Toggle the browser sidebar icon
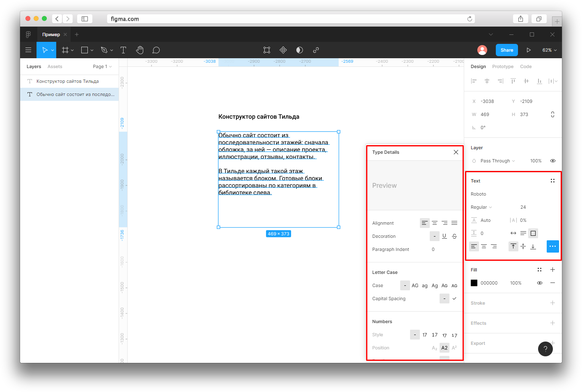The image size is (582, 392). click(85, 19)
